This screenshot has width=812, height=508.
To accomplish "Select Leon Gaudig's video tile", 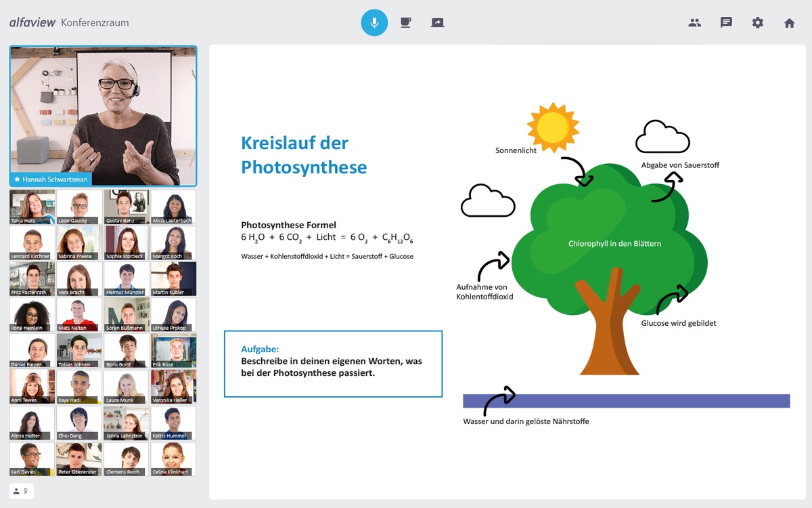I will [x=79, y=206].
